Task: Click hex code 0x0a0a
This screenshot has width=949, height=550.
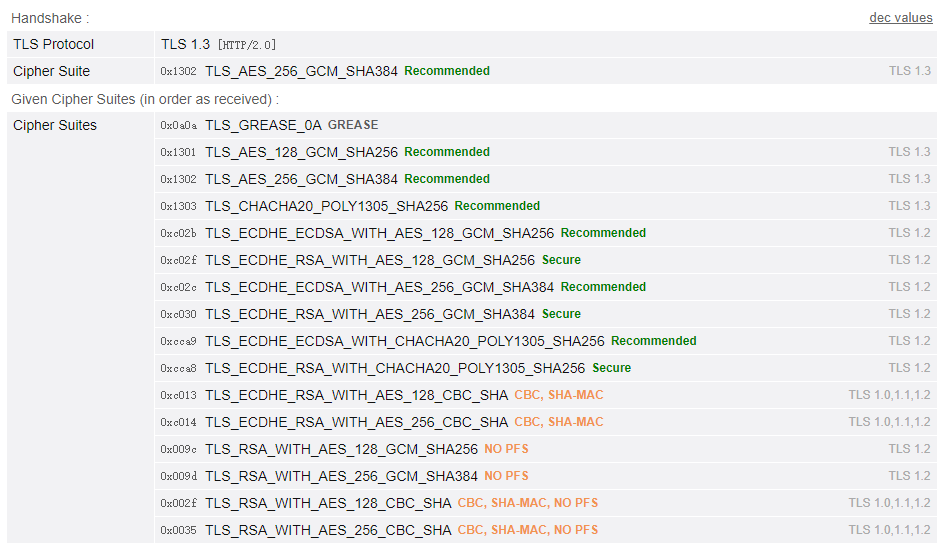Action: click(179, 125)
